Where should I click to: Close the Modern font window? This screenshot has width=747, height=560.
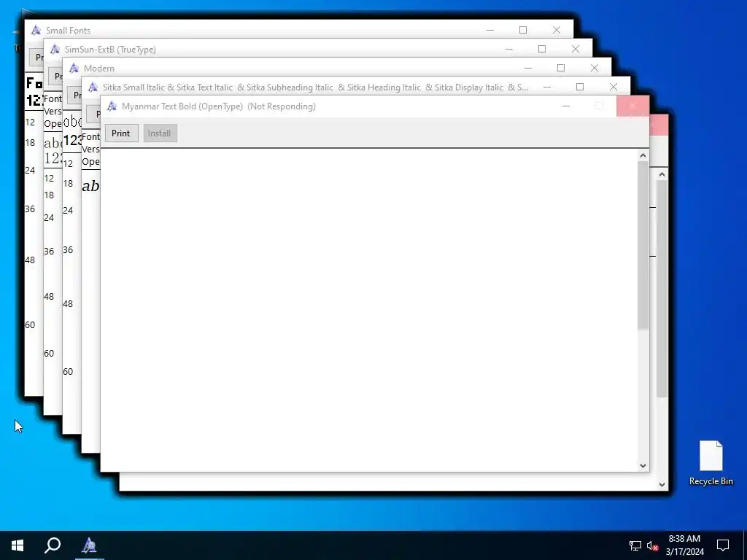tap(594, 68)
